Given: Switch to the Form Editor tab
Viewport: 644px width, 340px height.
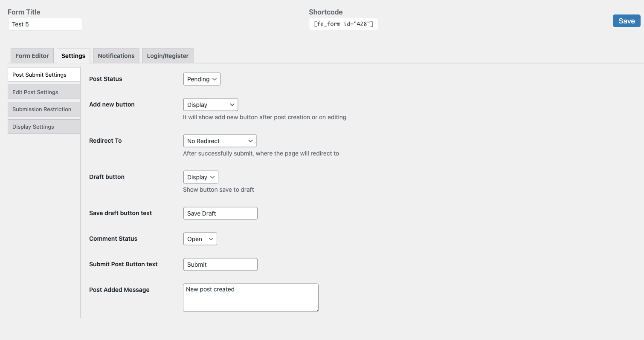Looking at the screenshot, I should [32, 56].
